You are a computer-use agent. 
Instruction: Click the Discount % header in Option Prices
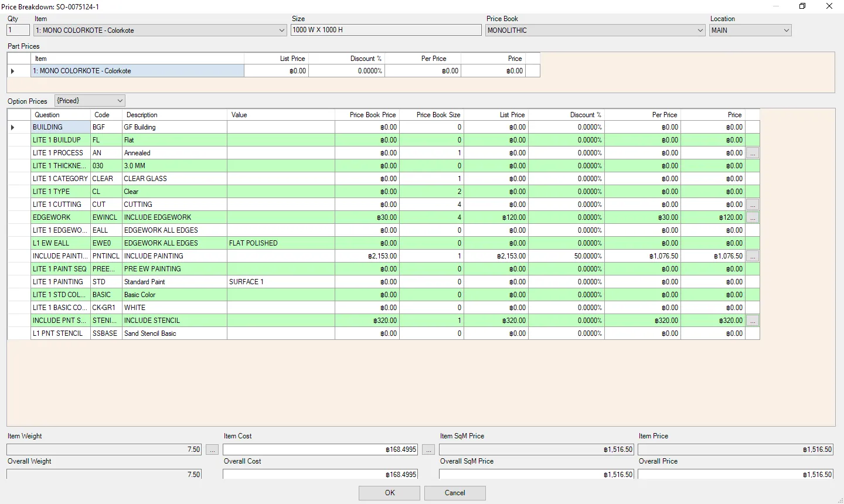pos(567,115)
